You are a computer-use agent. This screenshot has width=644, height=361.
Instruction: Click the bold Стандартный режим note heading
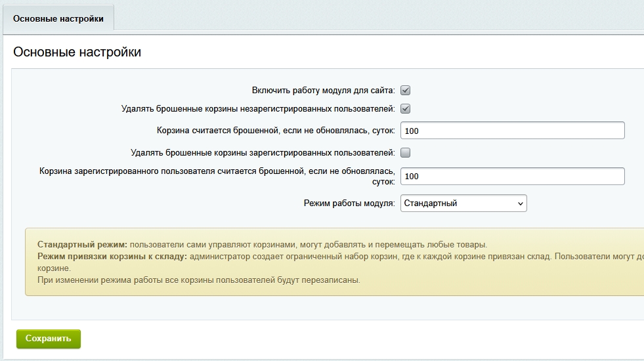click(x=82, y=244)
